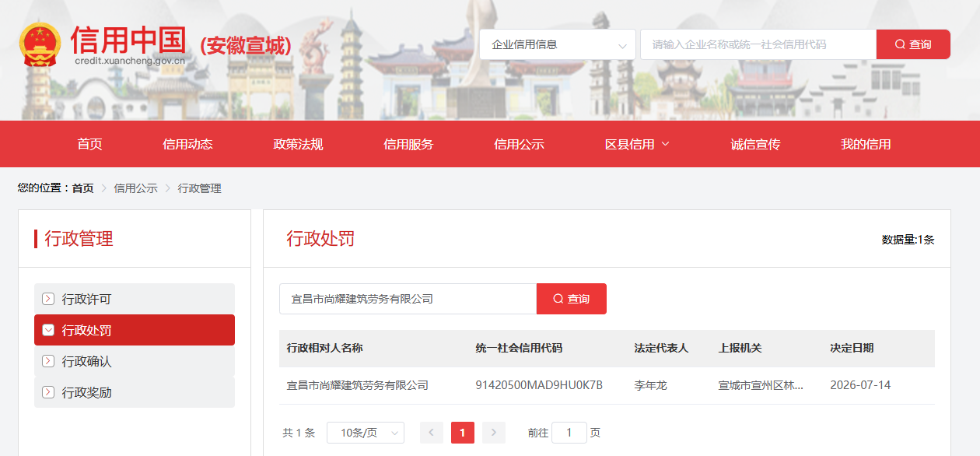980x456 pixels.
Task: Go to 信用公示 in the breadcrumb
Action: pyautogui.click(x=135, y=188)
